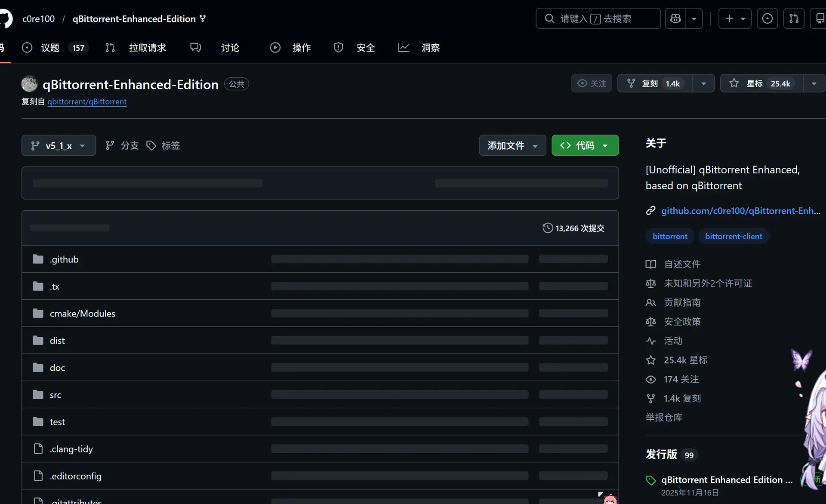
Task: Open the .github folder
Action: pyautogui.click(x=64, y=259)
